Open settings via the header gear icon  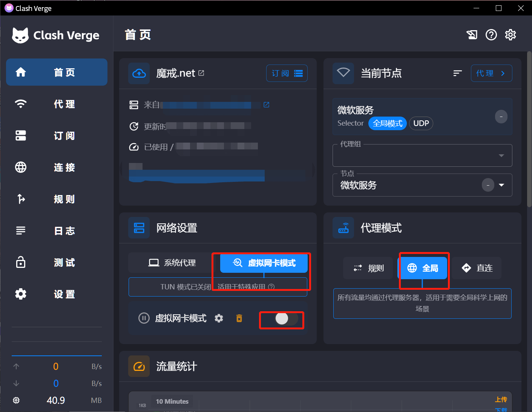pyautogui.click(x=510, y=35)
